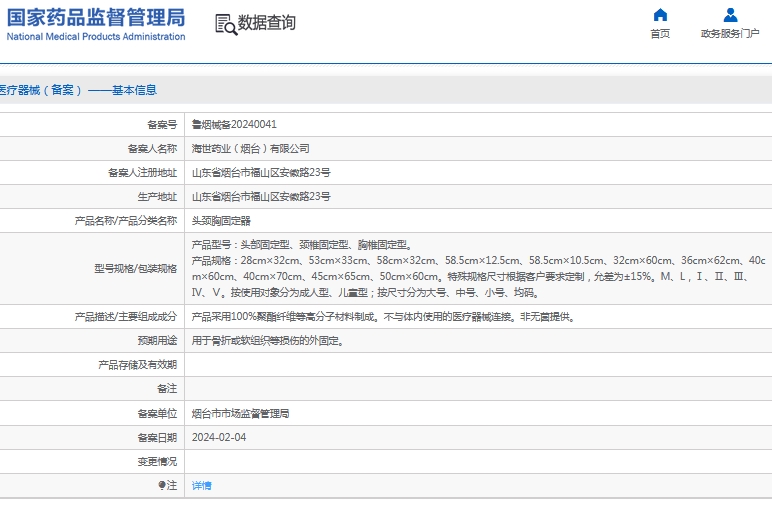Click the bullet icon beside 注
This screenshot has width=772, height=506.
161,486
